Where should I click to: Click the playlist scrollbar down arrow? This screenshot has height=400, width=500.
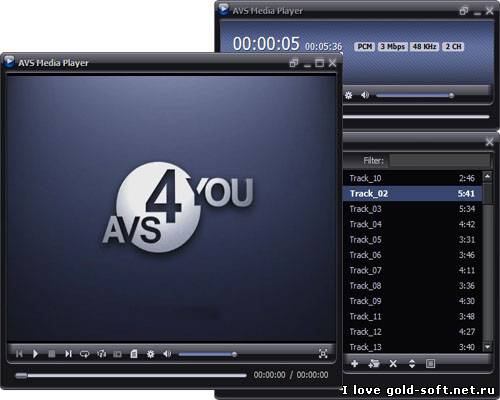(x=488, y=347)
